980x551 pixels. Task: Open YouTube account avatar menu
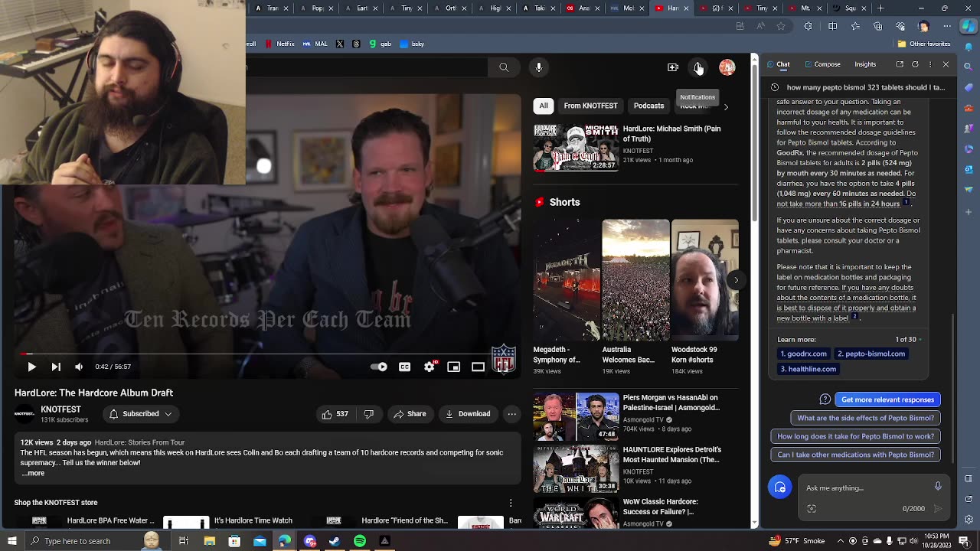[727, 67]
